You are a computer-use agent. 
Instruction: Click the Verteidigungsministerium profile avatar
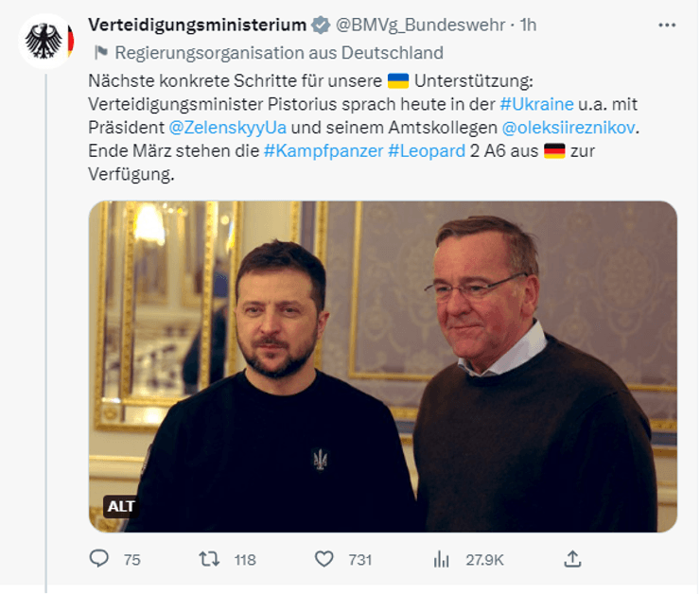pos(45,43)
